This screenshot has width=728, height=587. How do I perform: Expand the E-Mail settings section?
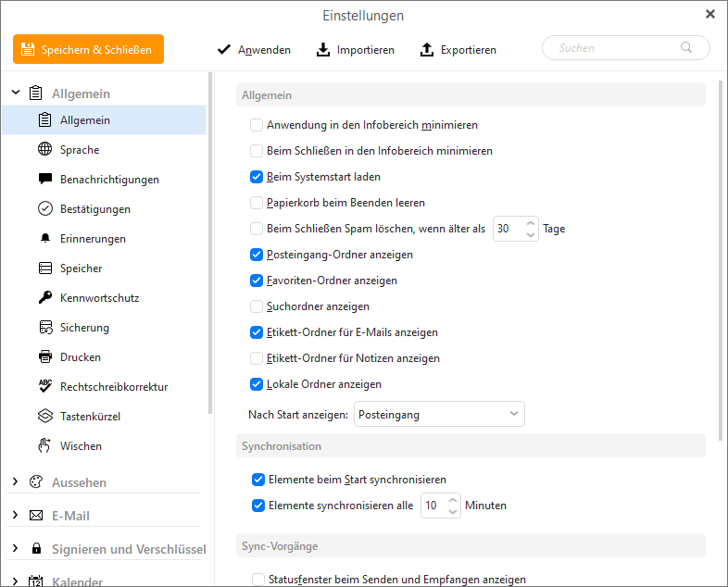16,515
